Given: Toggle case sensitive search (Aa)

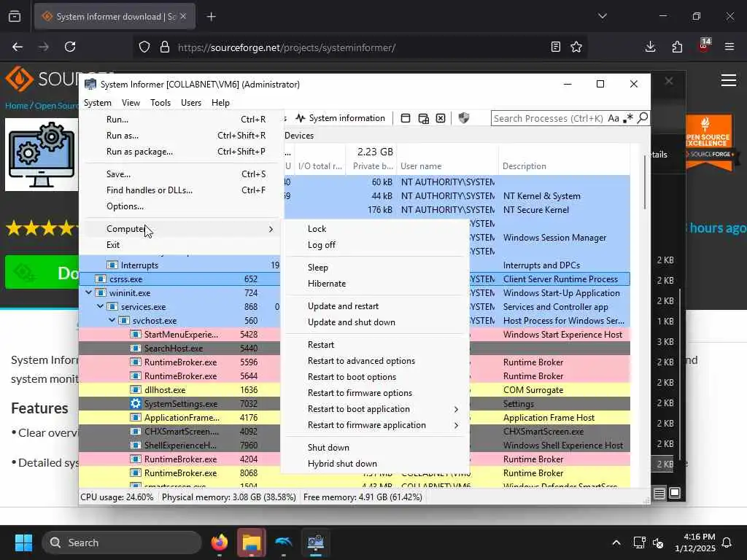Looking at the screenshot, I should (613, 118).
